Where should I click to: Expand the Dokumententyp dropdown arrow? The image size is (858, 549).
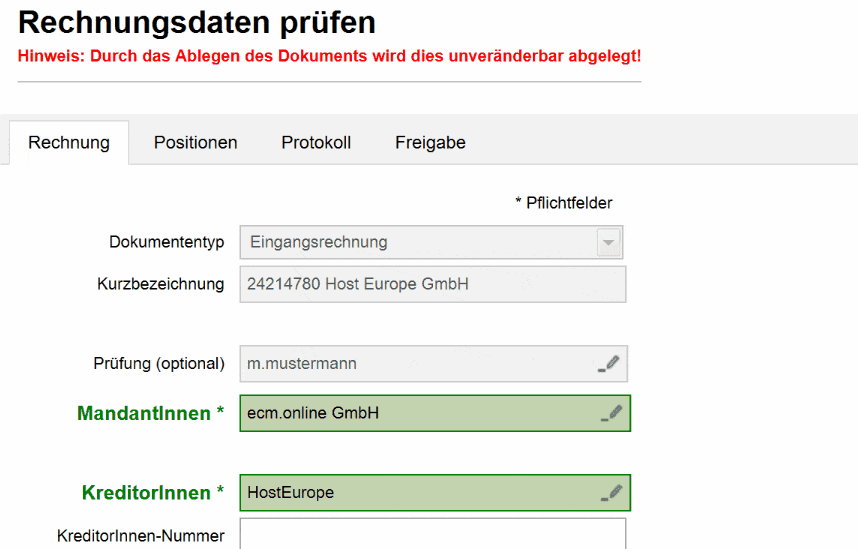(x=608, y=242)
